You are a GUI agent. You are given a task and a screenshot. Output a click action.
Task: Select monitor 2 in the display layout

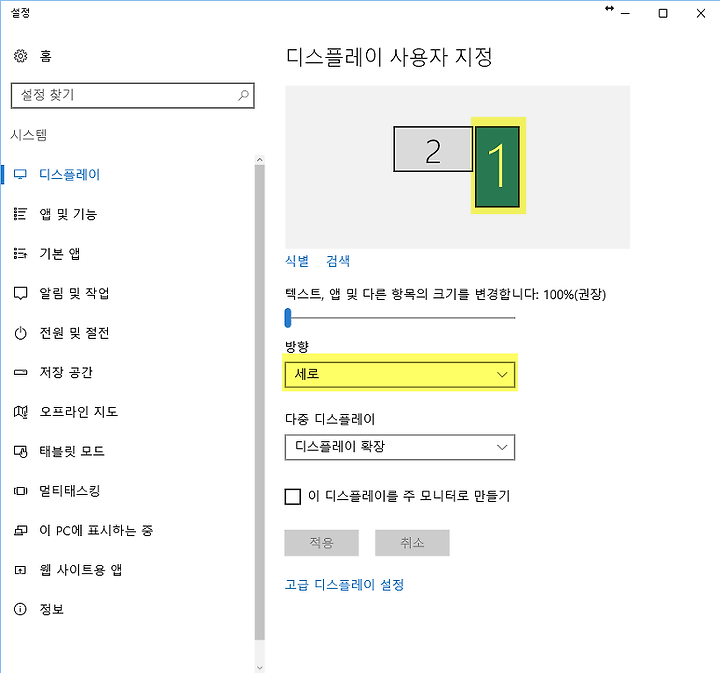pos(433,150)
